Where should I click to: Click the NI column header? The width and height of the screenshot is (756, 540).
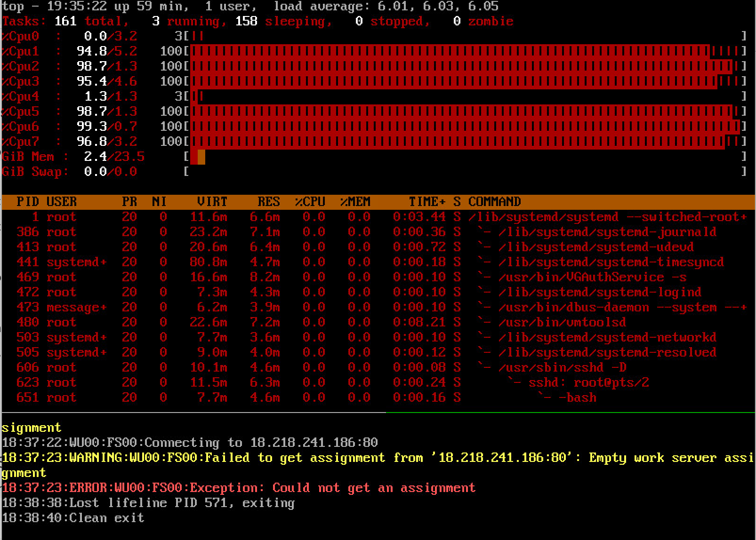click(160, 202)
